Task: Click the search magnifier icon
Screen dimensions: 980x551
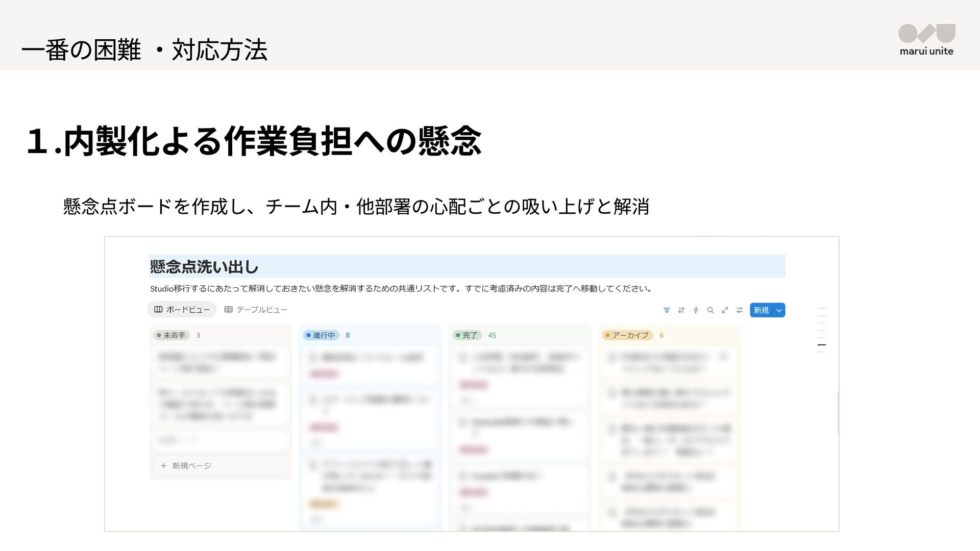Action: pos(710,310)
